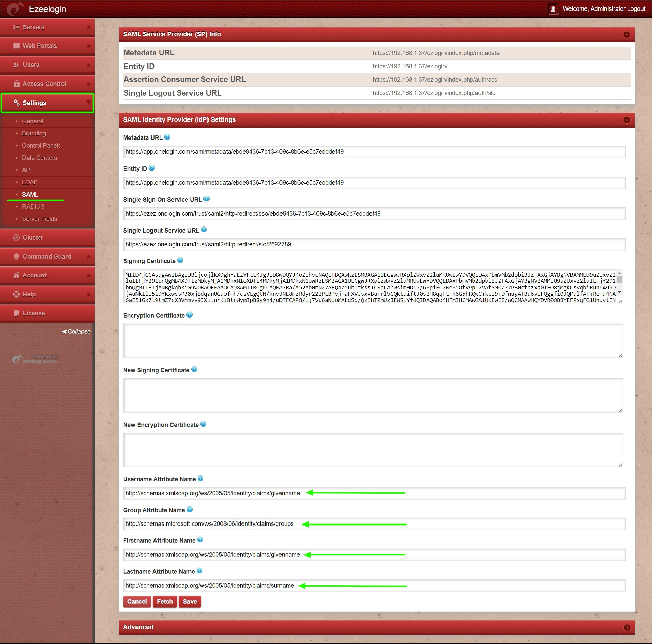Expand the Access Control menu arrow
This screenshot has height=644, width=652.
(x=89, y=84)
